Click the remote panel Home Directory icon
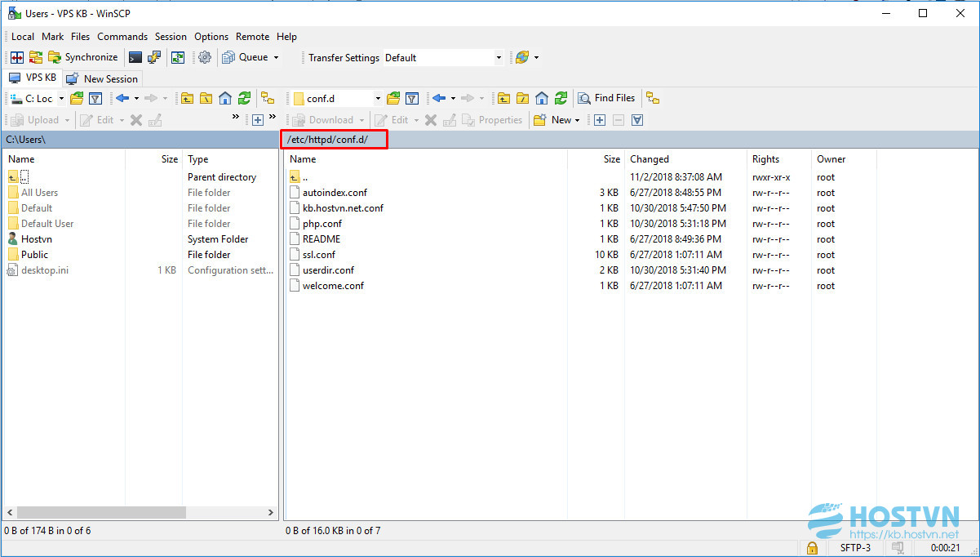 click(x=541, y=98)
